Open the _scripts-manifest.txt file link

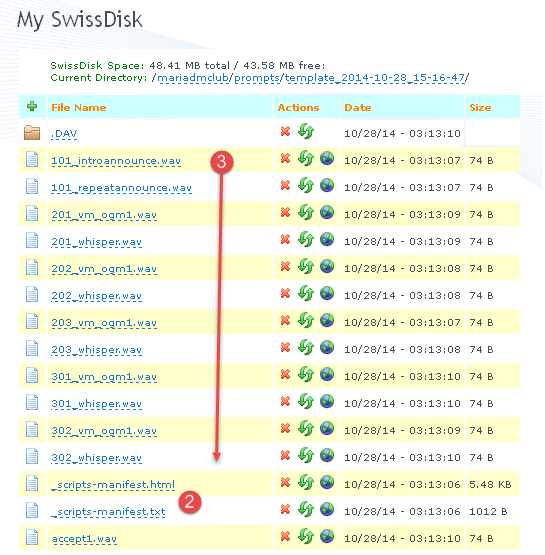coord(108,512)
